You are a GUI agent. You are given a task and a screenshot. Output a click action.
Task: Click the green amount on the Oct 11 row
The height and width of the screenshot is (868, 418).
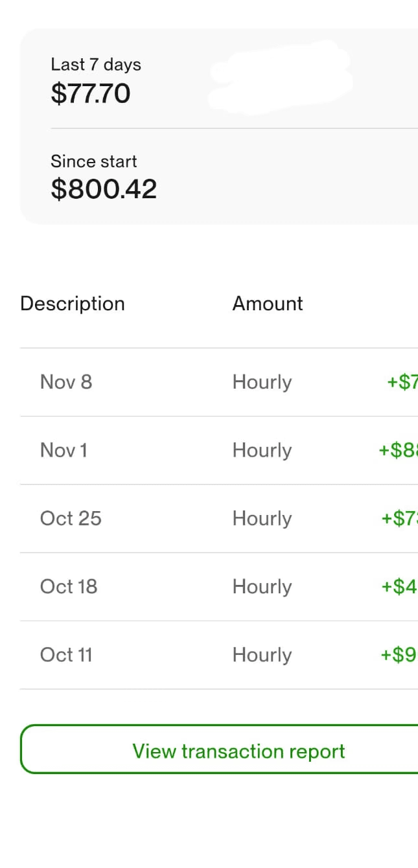tap(399, 655)
